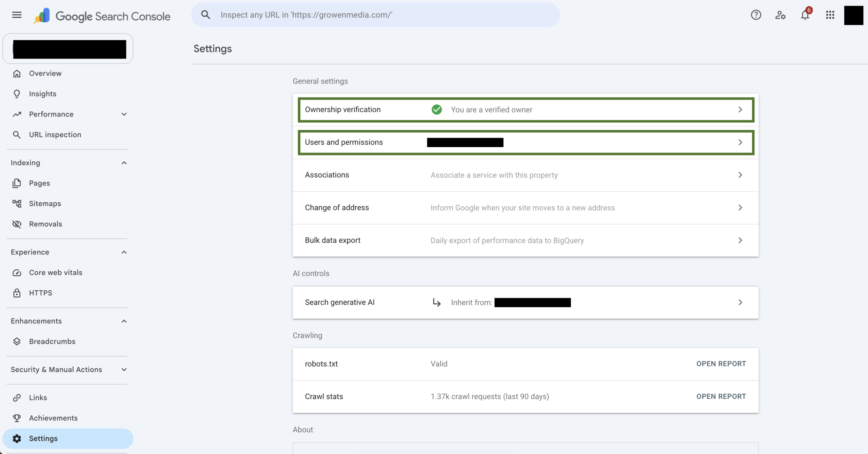
Task: Click the Links chain icon
Action: point(17,398)
